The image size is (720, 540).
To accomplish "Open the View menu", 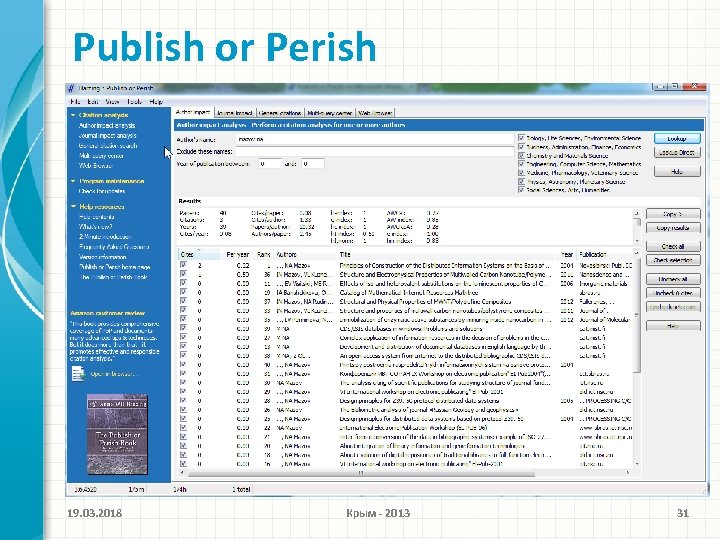I will point(112,101).
